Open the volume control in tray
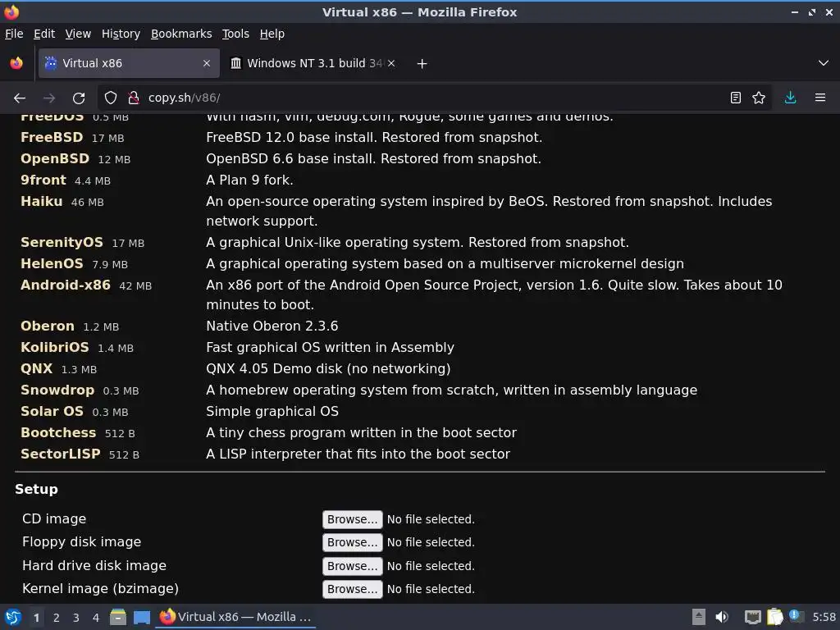Viewport: 840px width, 630px height. [x=722, y=617]
